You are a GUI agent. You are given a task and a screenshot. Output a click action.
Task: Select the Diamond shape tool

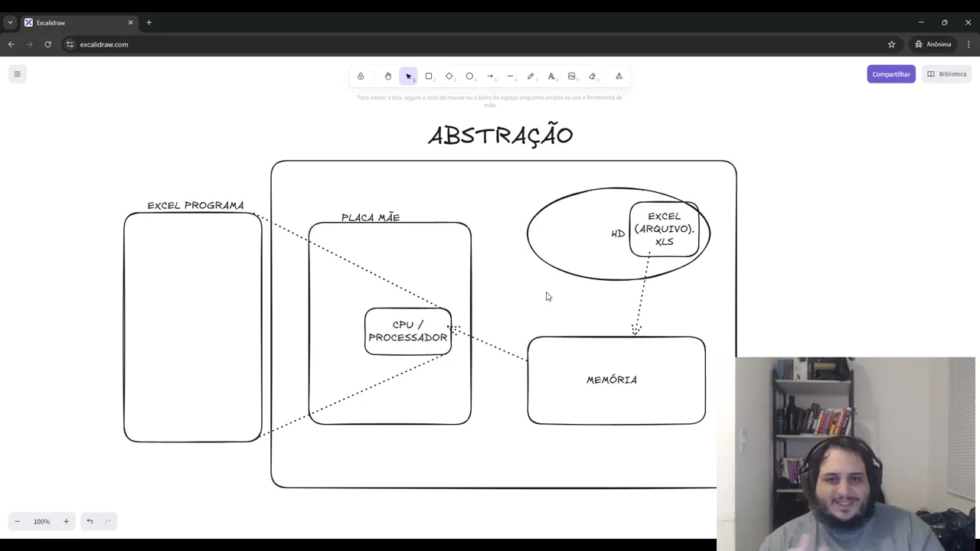point(449,77)
